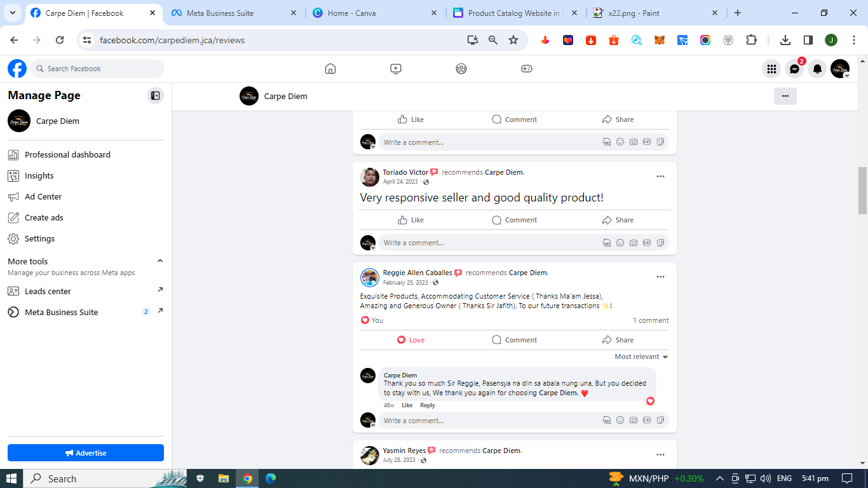Open Settings in Manage Page sidebar
Image resolution: width=868 pixels, height=488 pixels.
(85, 238)
